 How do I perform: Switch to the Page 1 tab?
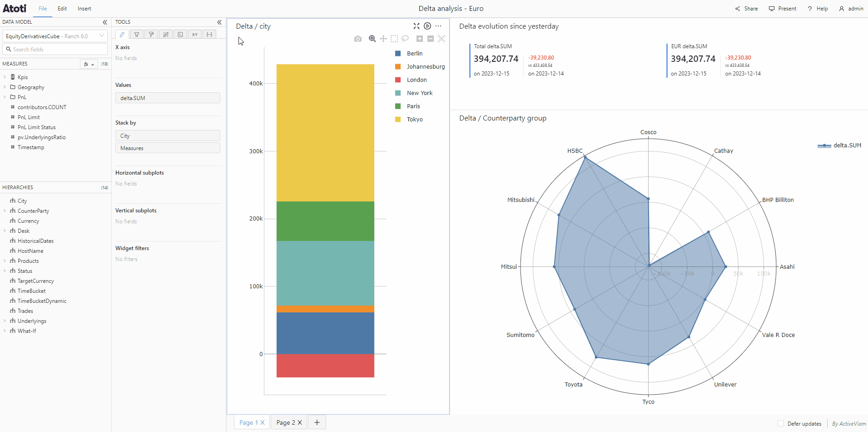tap(248, 422)
